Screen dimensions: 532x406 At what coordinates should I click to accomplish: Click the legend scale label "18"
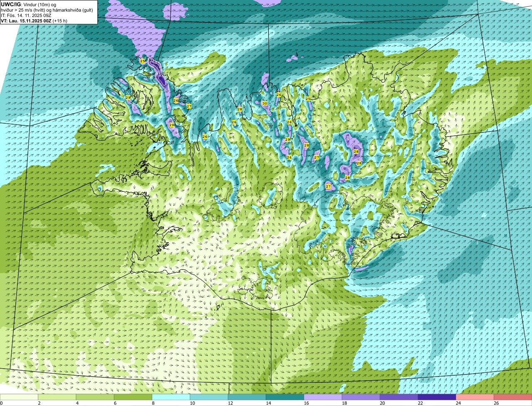(x=344, y=403)
